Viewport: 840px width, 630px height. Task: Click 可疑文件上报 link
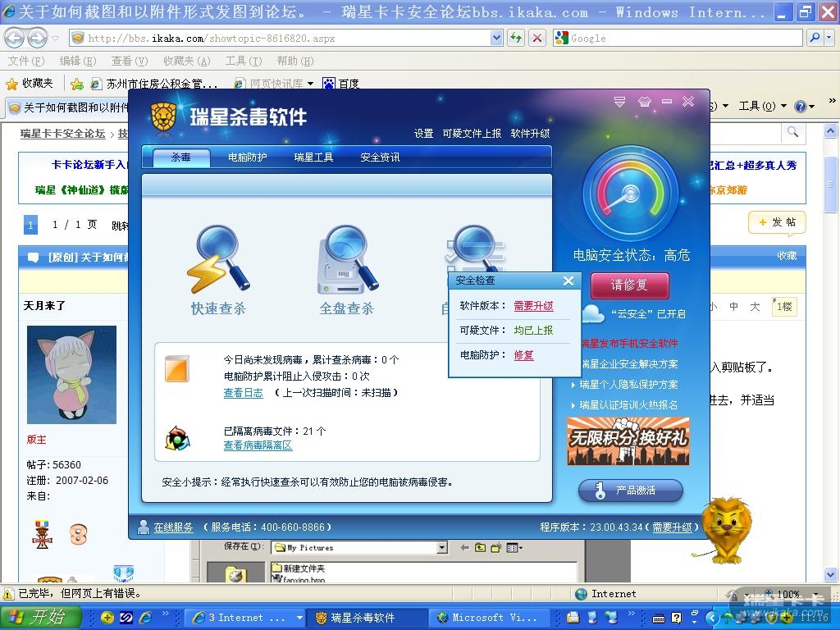(472, 134)
